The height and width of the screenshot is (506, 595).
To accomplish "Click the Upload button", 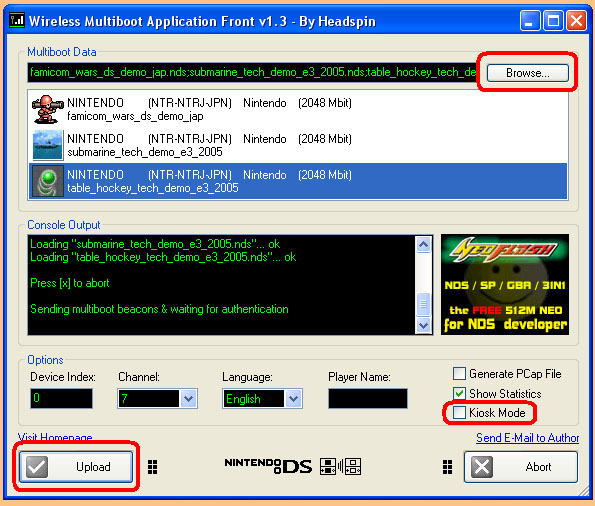I will tap(76, 467).
